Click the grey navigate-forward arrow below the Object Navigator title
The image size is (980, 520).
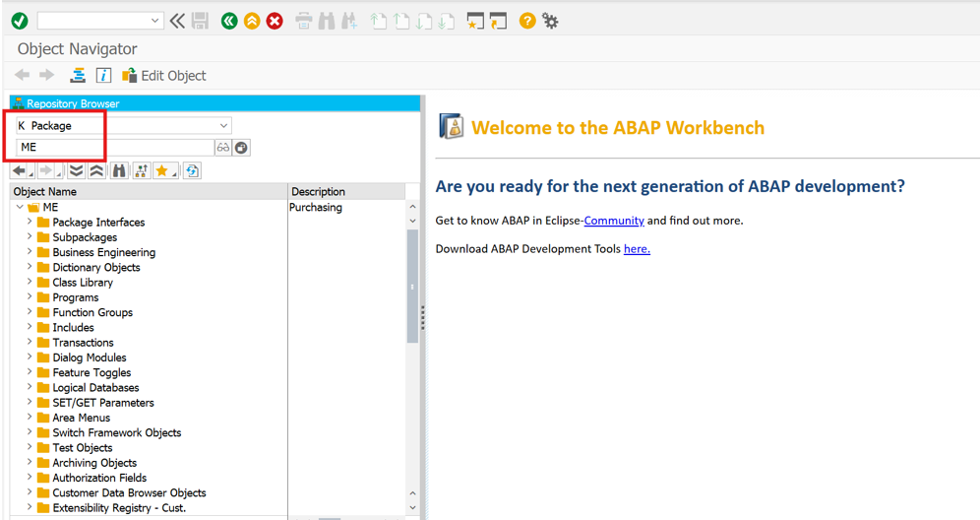47,75
